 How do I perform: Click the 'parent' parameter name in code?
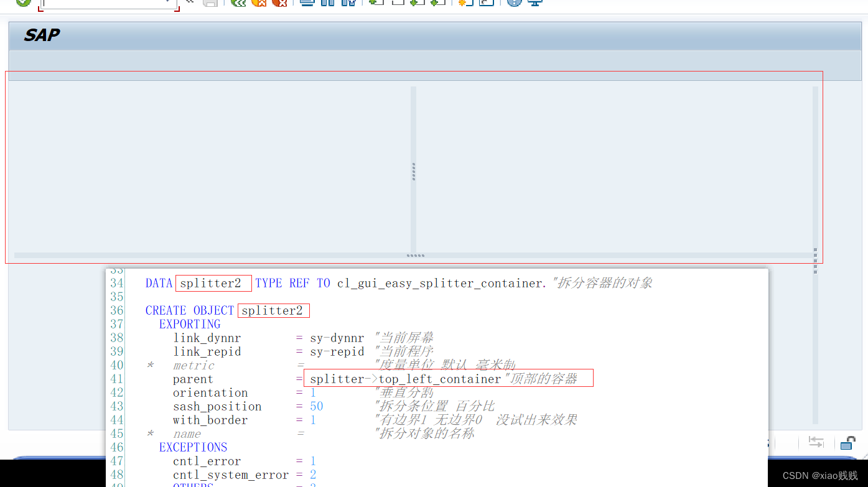193,379
